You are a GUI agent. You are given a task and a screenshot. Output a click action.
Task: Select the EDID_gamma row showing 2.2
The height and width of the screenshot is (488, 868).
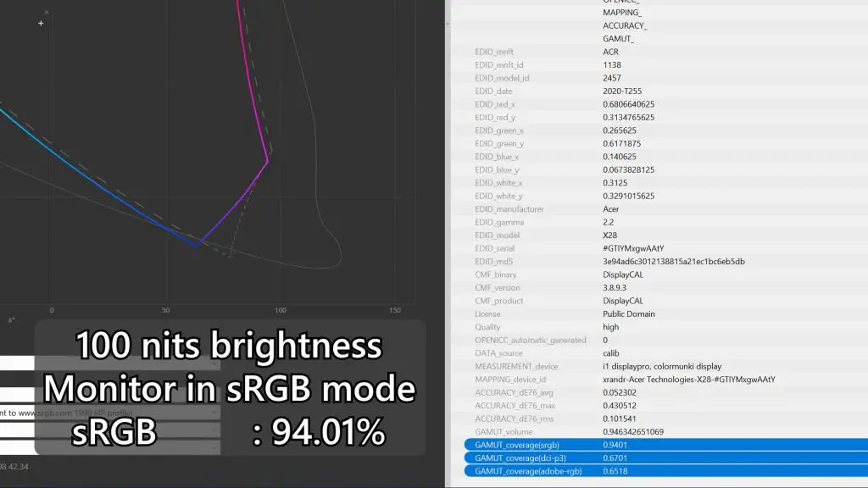(x=661, y=222)
